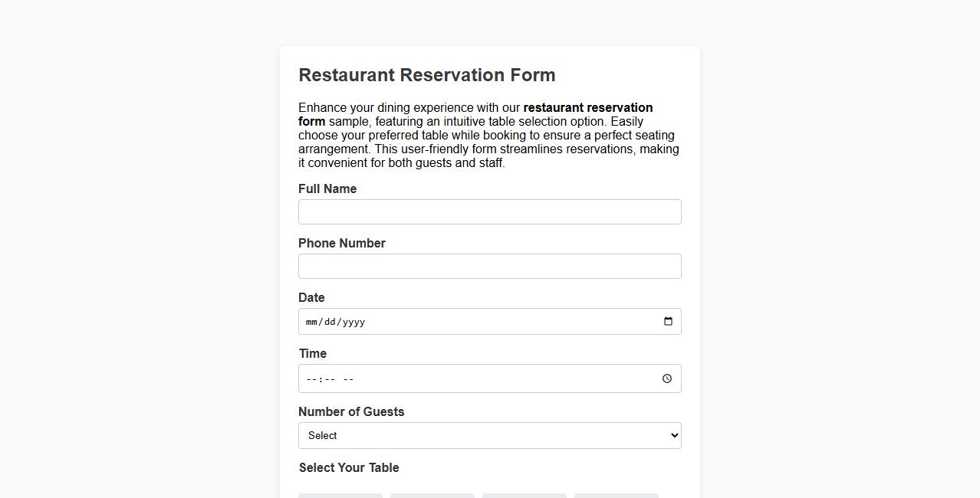This screenshot has height=498, width=980.
Task: Click the Phone Number input field
Action: 490,266
